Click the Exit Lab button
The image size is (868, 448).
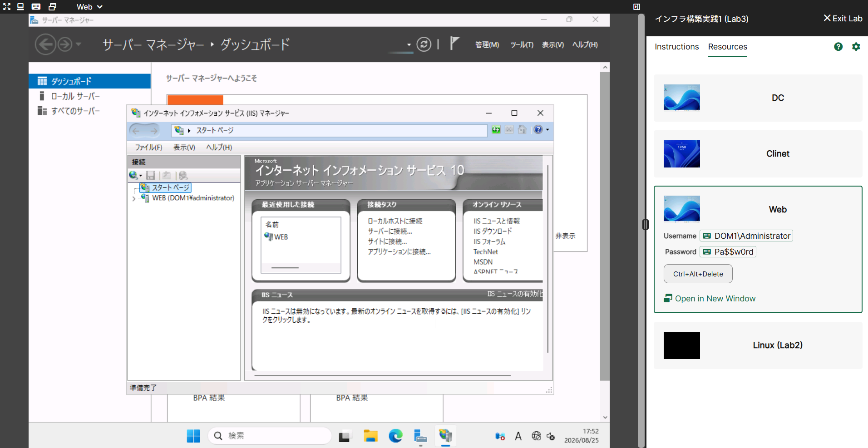(843, 18)
